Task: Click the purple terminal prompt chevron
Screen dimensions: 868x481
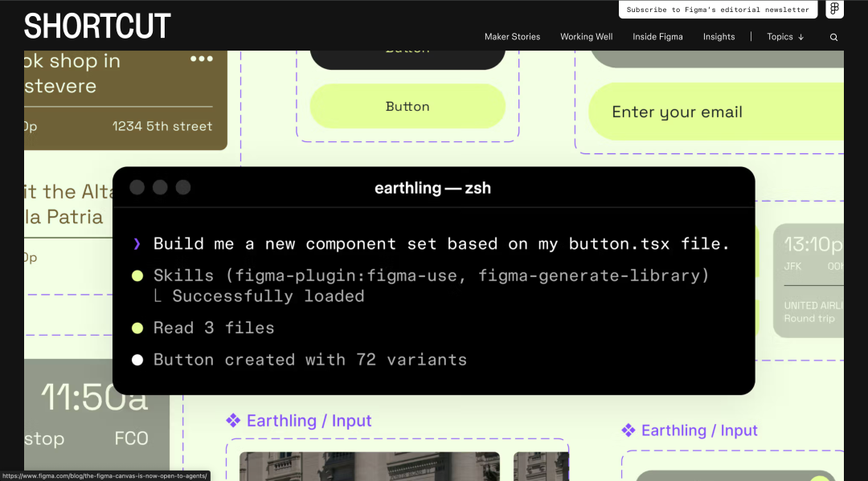Action: coord(137,244)
